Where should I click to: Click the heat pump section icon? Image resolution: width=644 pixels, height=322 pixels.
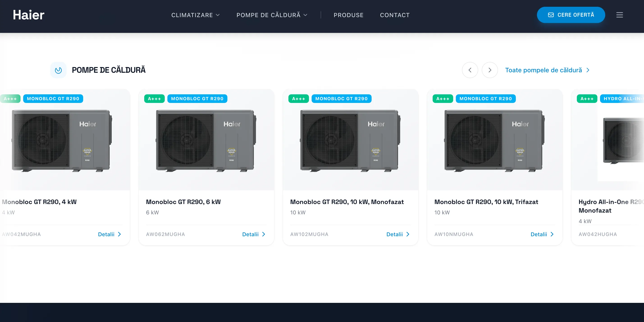[x=58, y=70]
